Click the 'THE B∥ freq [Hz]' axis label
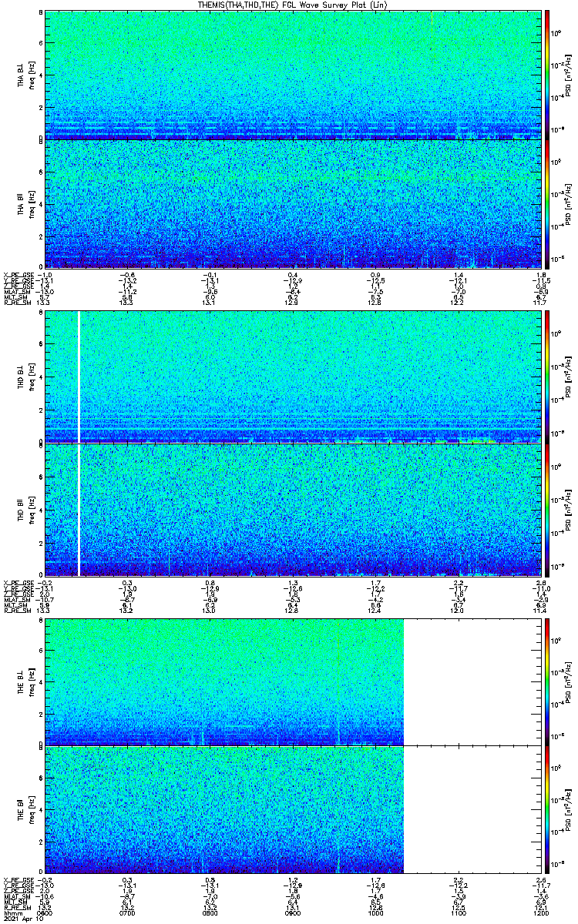Viewport: 578px width, 924px height. tap(25, 809)
